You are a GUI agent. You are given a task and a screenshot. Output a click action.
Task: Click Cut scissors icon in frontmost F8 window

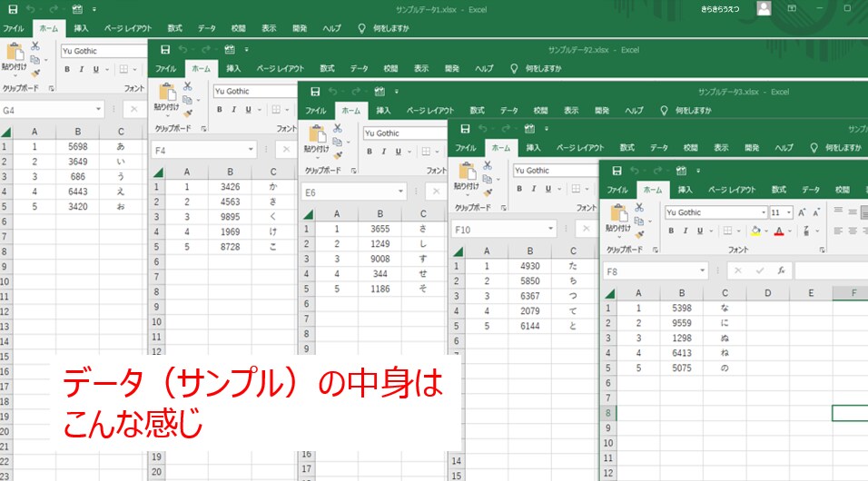click(639, 208)
